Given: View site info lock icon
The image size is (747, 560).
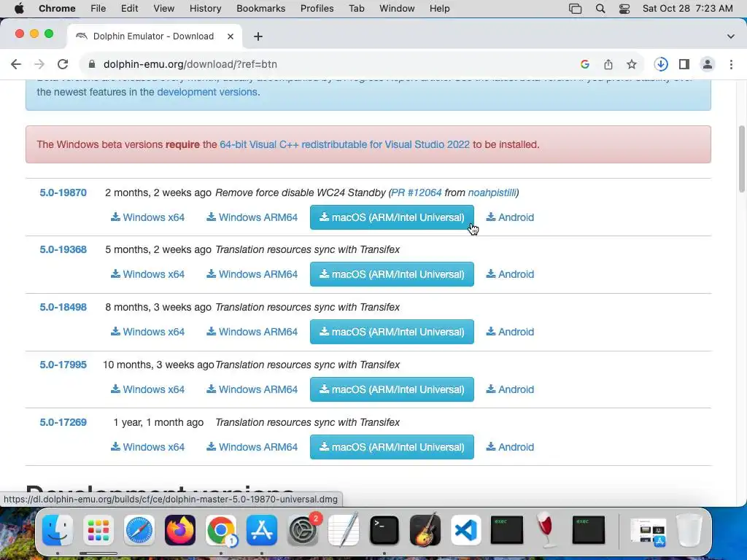Looking at the screenshot, I should pyautogui.click(x=92, y=64).
